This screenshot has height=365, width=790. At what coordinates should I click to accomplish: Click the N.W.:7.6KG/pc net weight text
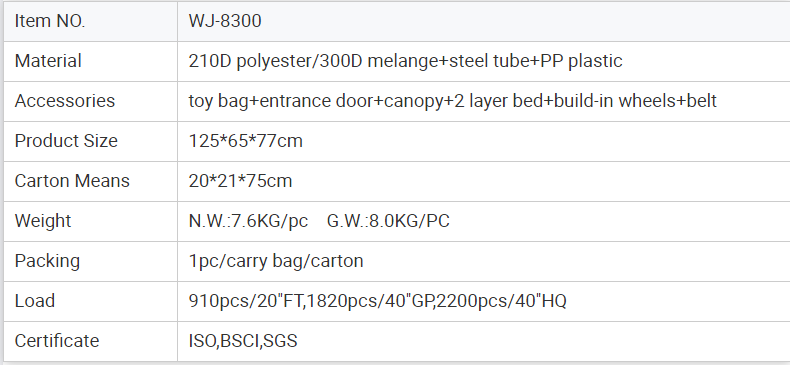(248, 221)
